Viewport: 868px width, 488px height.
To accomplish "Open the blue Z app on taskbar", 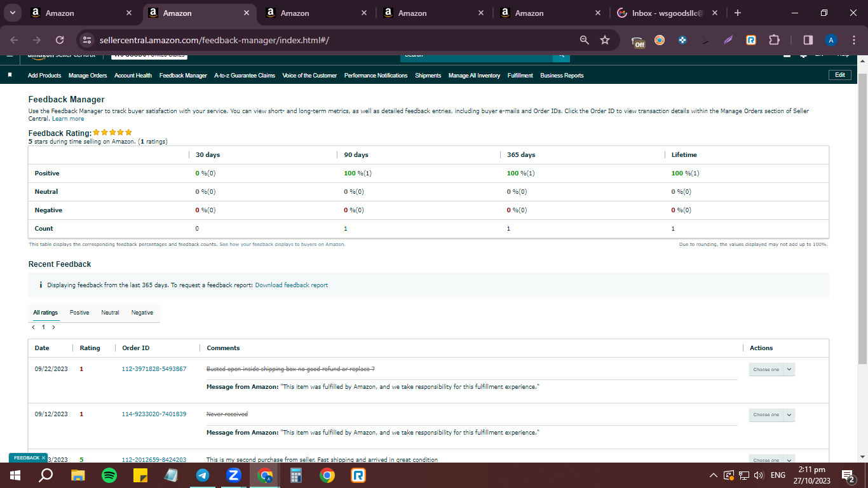I will (x=233, y=475).
